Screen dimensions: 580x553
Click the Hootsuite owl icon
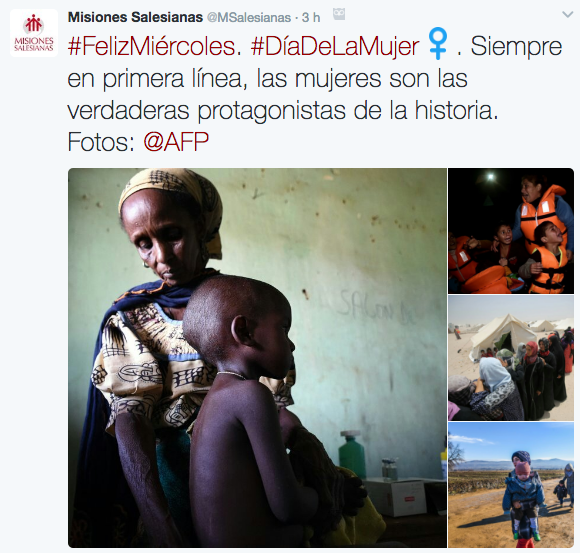pos(339,14)
